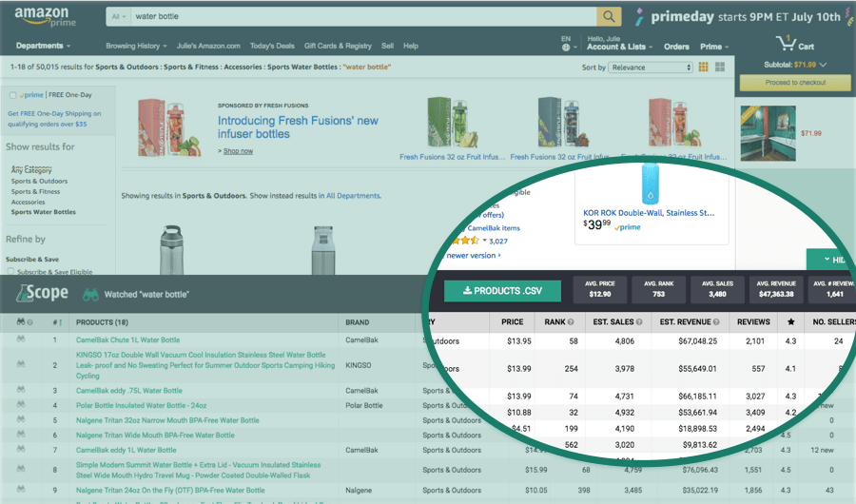Image resolution: width=856 pixels, height=504 pixels.
Task: Open the Prime dropdown menu
Action: coord(714,47)
